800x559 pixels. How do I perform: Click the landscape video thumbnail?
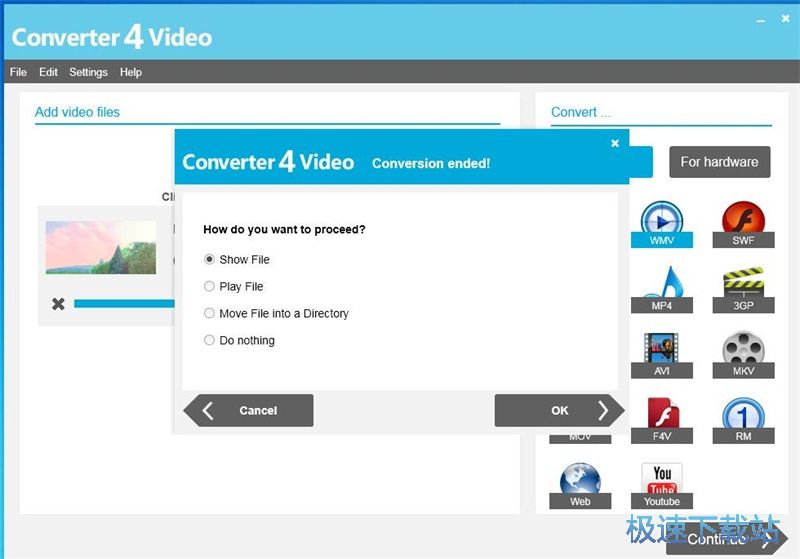pos(101,247)
